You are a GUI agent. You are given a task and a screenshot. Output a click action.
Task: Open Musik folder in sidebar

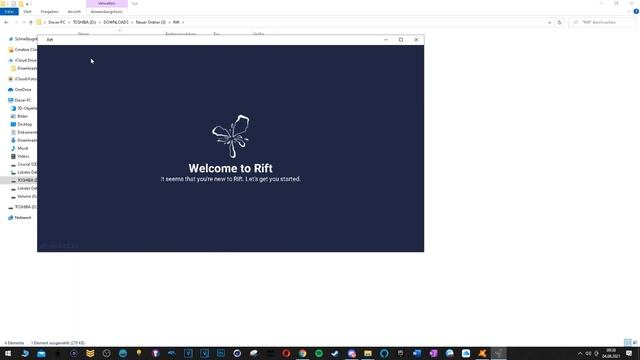click(x=20, y=148)
